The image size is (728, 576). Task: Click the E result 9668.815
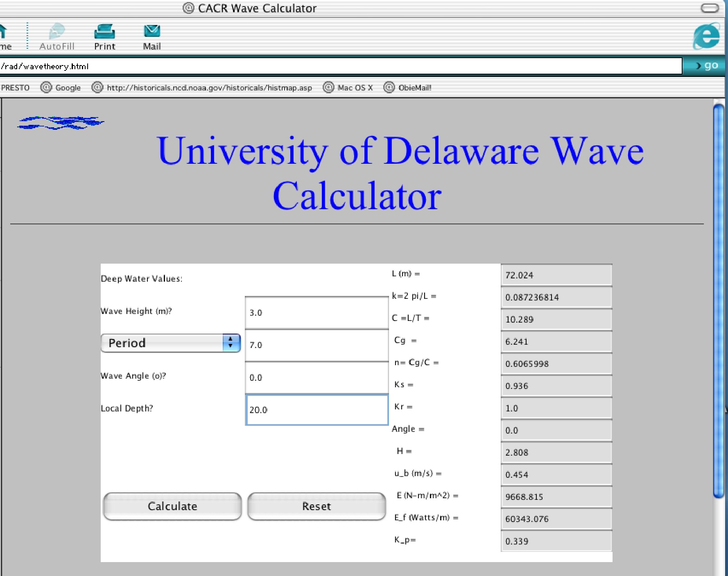(556, 497)
